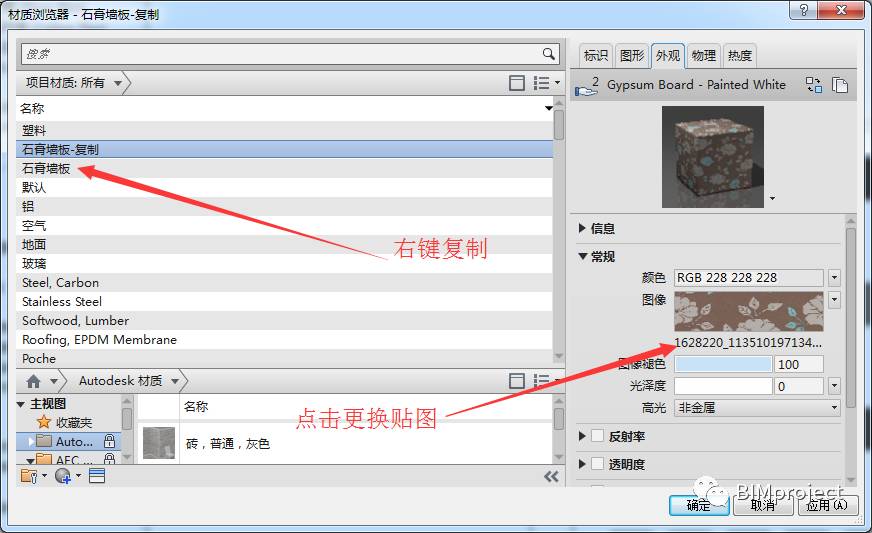The height and width of the screenshot is (533, 872).
Task: Open the 名称 column sort dropdown
Action: click(548, 108)
